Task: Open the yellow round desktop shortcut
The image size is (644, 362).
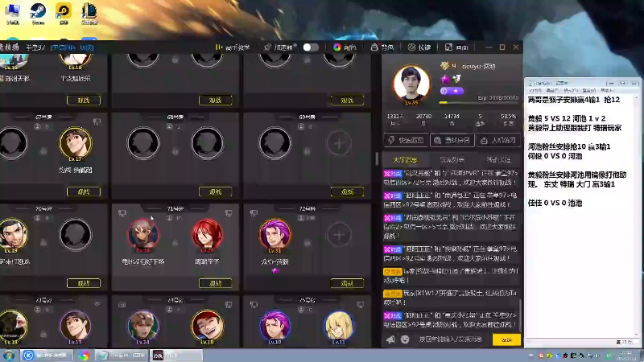Action: click(64, 12)
